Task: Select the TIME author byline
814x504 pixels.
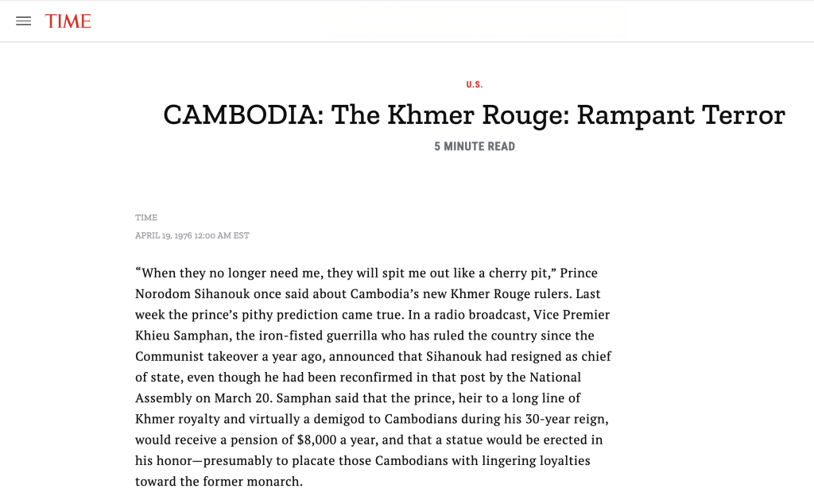Action: point(146,218)
